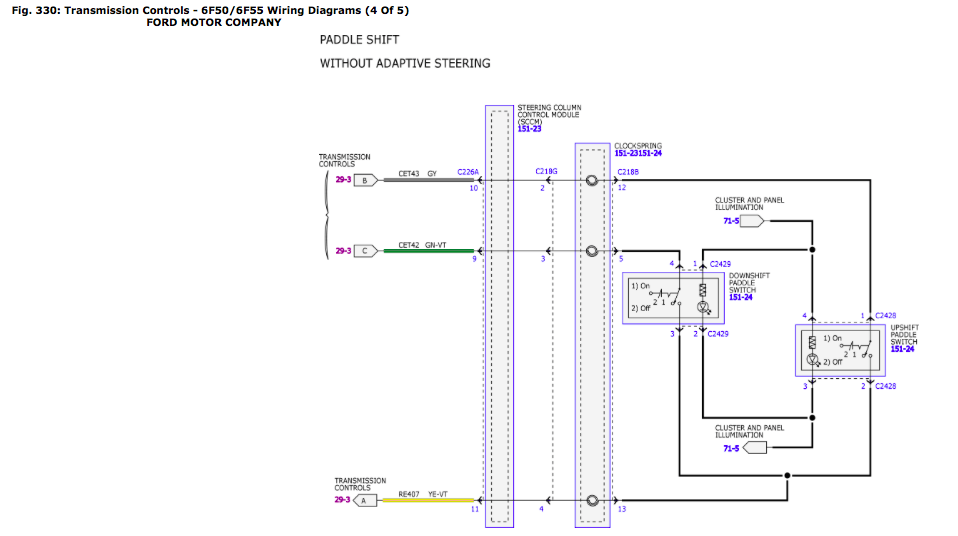Click the lower 71-5 Cluster and Panel Illumination reference

(730, 448)
